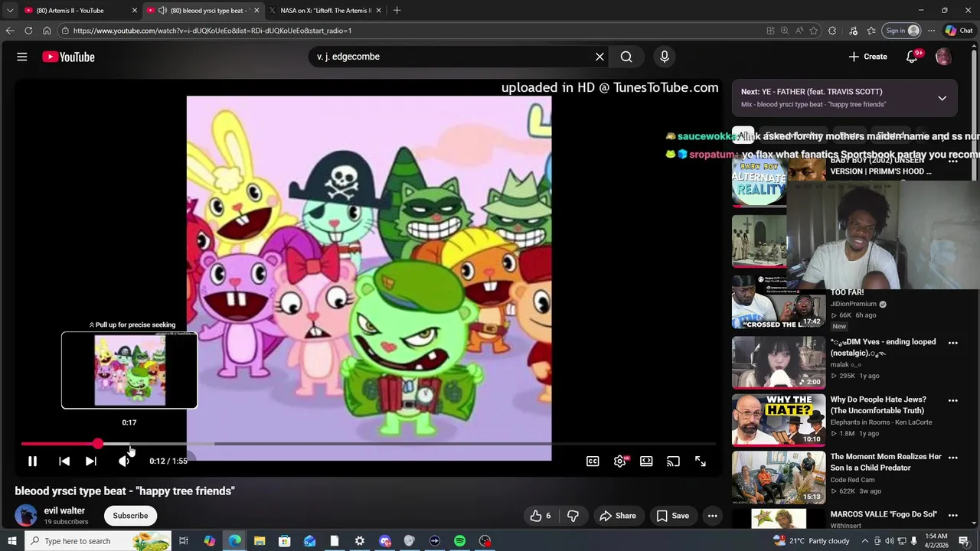980x551 pixels.
Task: Sign in to the browser profile
Action: 902,31
